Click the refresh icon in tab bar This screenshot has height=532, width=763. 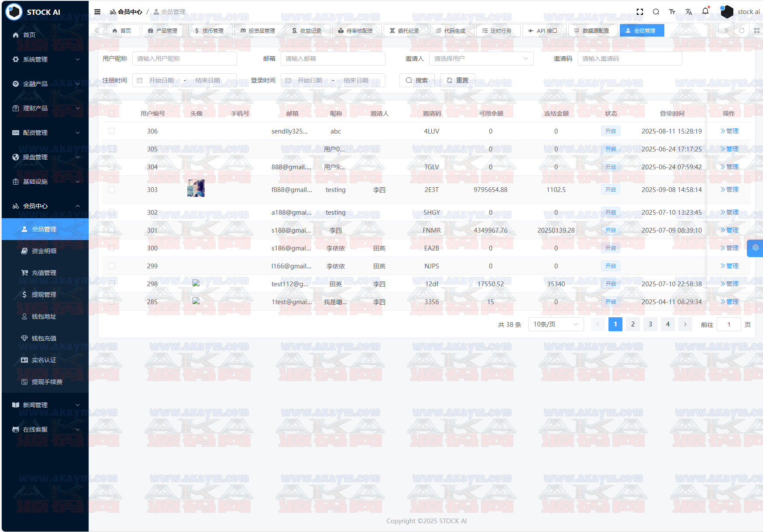point(742,31)
